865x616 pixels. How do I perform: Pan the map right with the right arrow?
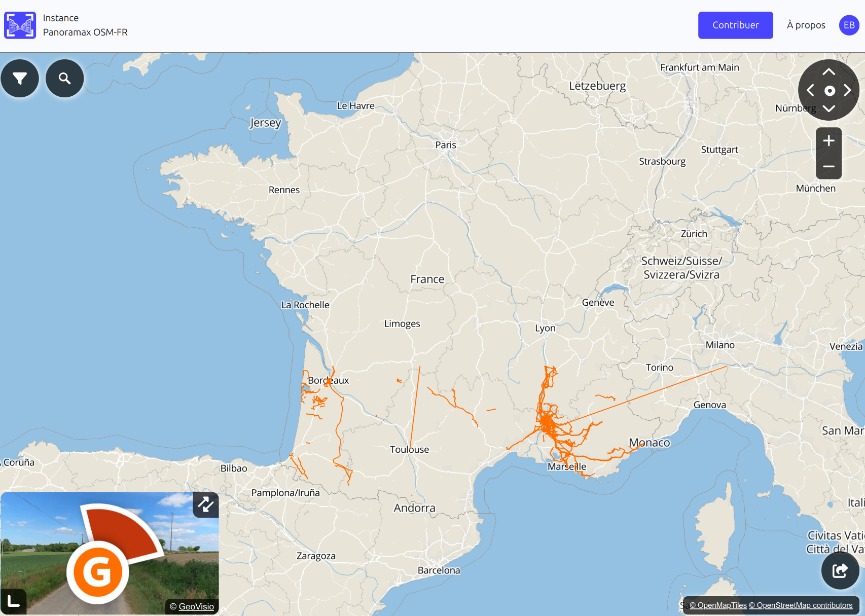point(847,90)
